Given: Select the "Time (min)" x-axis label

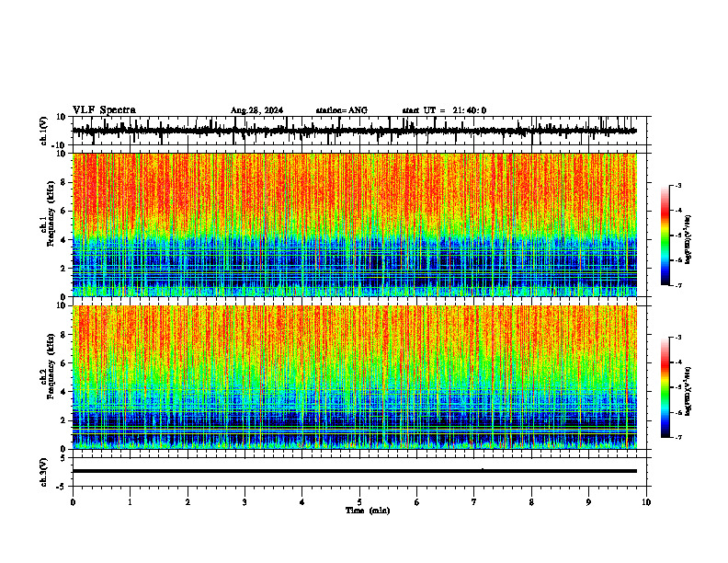Looking at the screenshot, I should pos(368,511).
